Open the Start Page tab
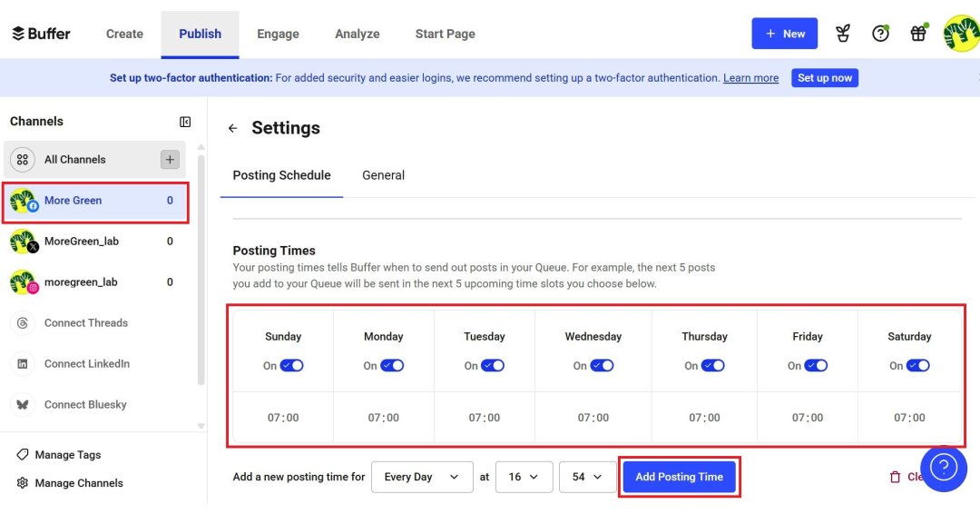The width and height of the screenshot is (980, 514). 445,34
